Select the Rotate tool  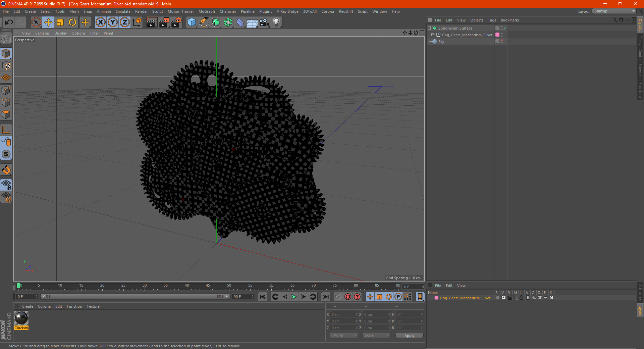click(72, 22)
